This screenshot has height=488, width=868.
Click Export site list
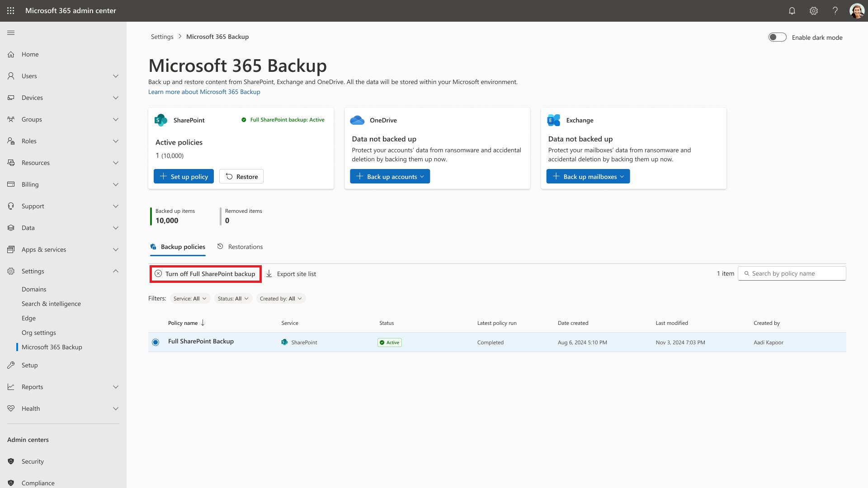pos(291,274)
